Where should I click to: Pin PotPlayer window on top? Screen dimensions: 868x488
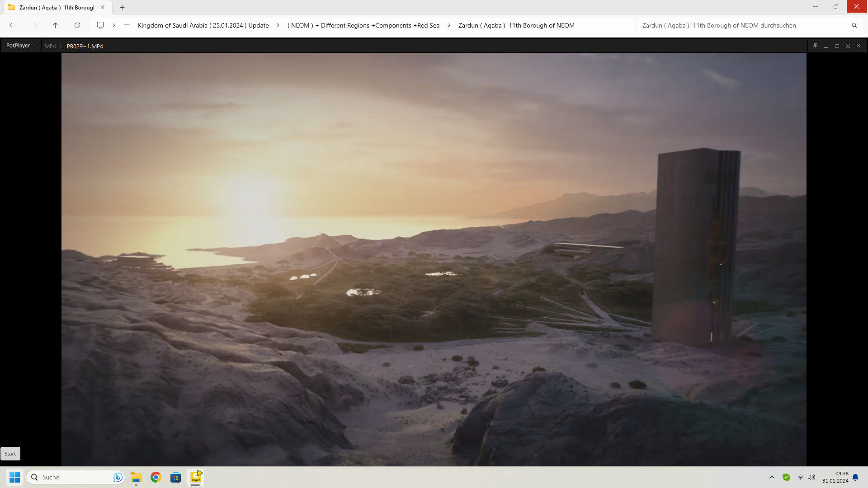(x=815, y=46)
